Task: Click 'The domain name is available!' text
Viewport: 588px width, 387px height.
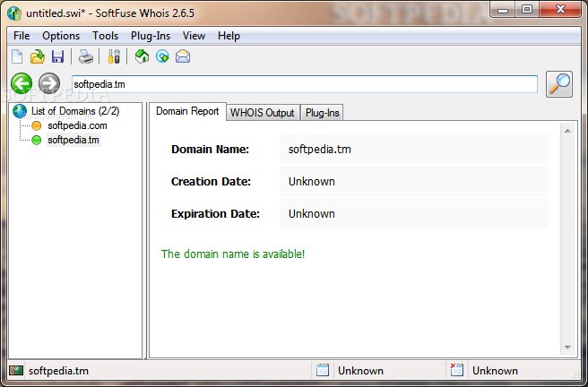Action: pos(233,254)
